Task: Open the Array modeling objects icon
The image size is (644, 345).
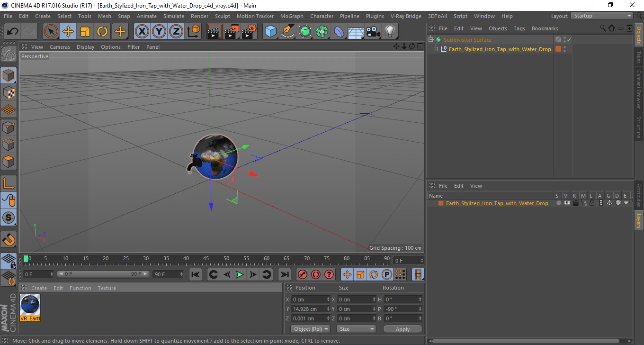Action: point(322,32)
